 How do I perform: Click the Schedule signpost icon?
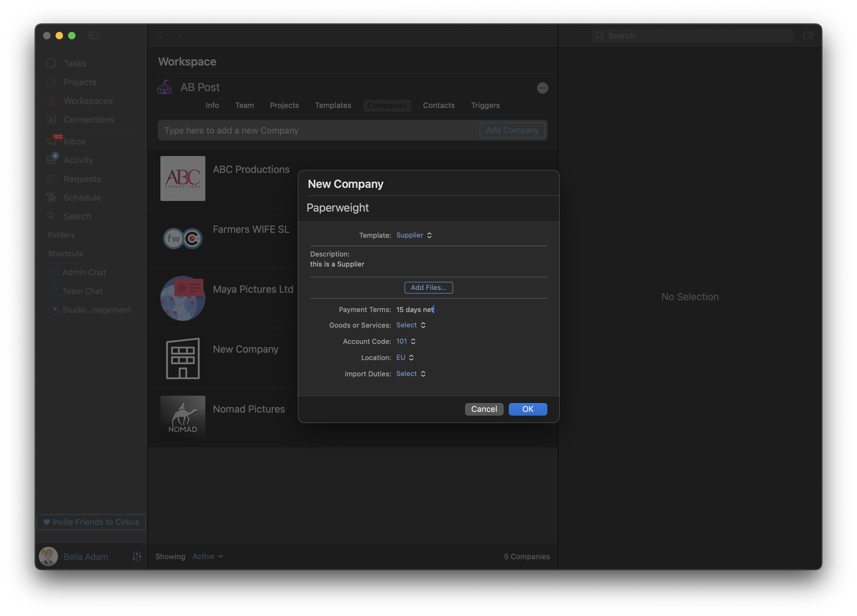pos(51,197)
